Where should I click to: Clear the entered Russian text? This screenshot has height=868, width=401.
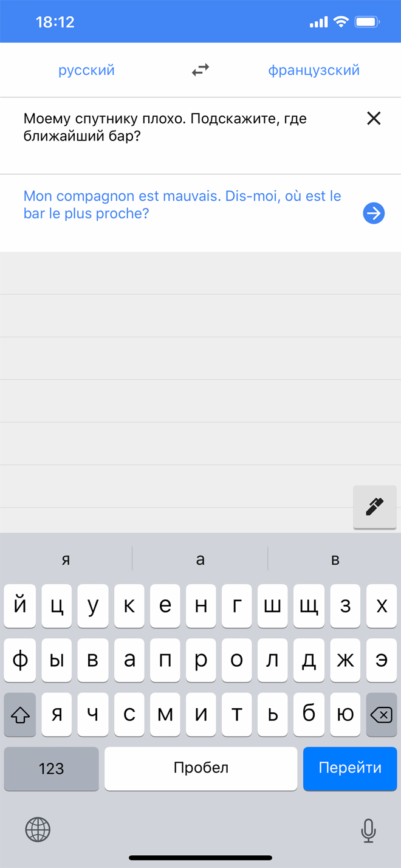click(374, 119)
